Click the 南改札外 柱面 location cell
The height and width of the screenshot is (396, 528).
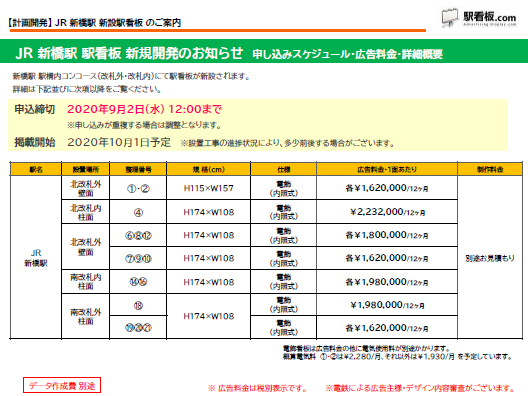86,316
